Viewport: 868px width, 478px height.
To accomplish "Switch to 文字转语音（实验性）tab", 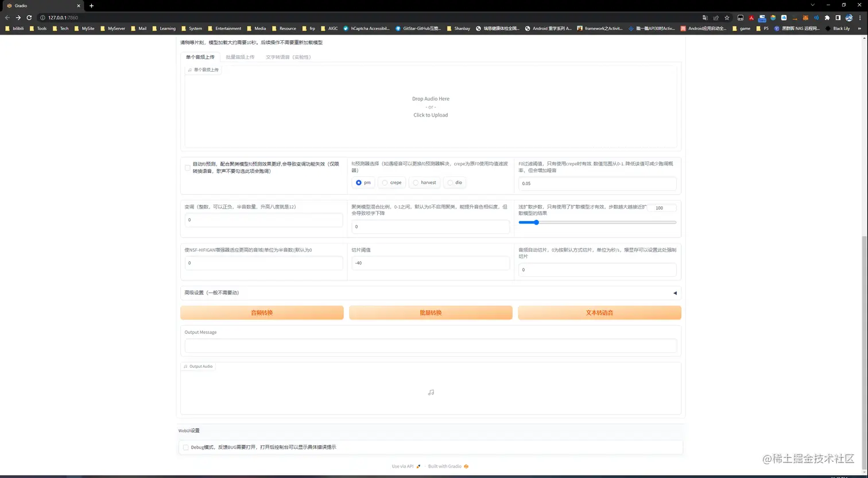I will pyautogui.click(x=288, y=57).
